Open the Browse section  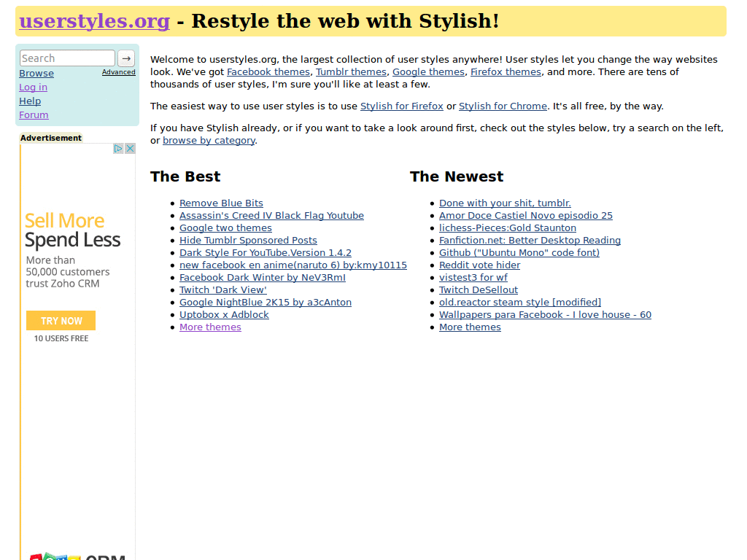pos(36,73)
